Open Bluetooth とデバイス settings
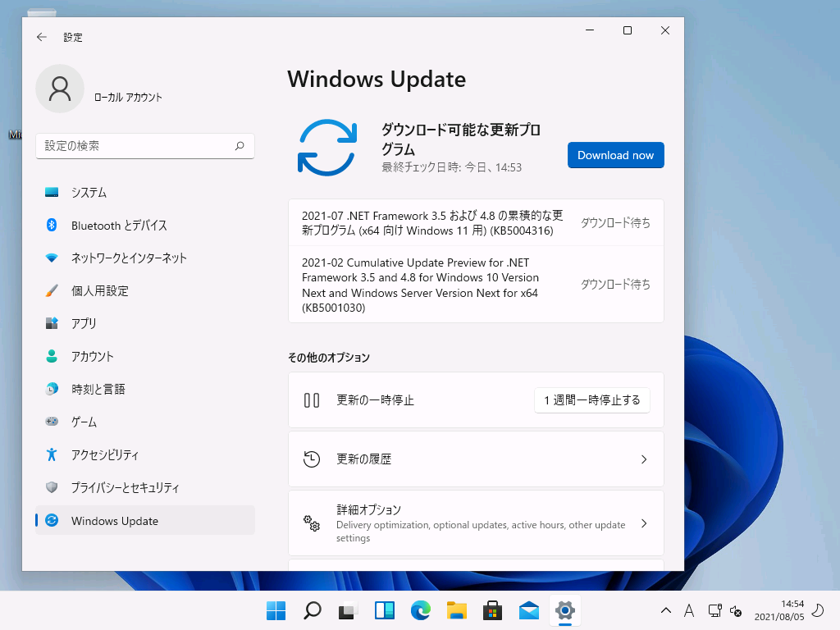 pyautogui.click(x=144, y=226)
